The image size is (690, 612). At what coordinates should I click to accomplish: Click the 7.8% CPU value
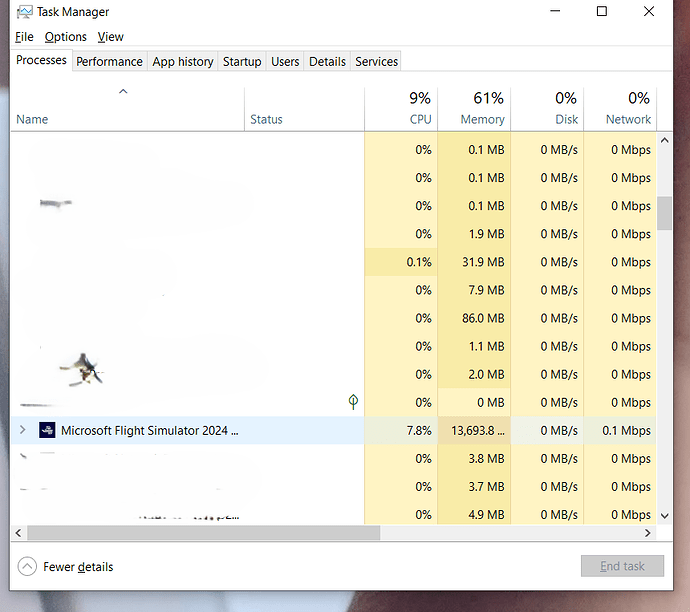coord(419,430)
